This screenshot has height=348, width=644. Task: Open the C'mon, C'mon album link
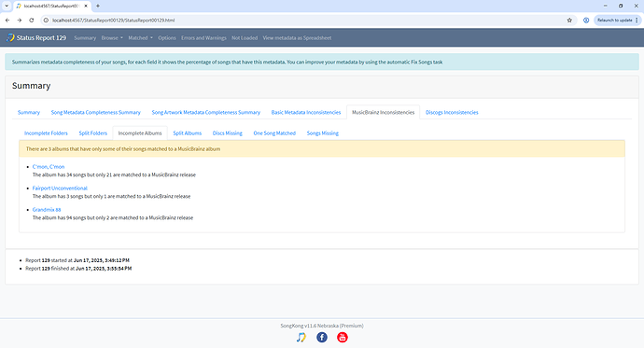[49, 167]
